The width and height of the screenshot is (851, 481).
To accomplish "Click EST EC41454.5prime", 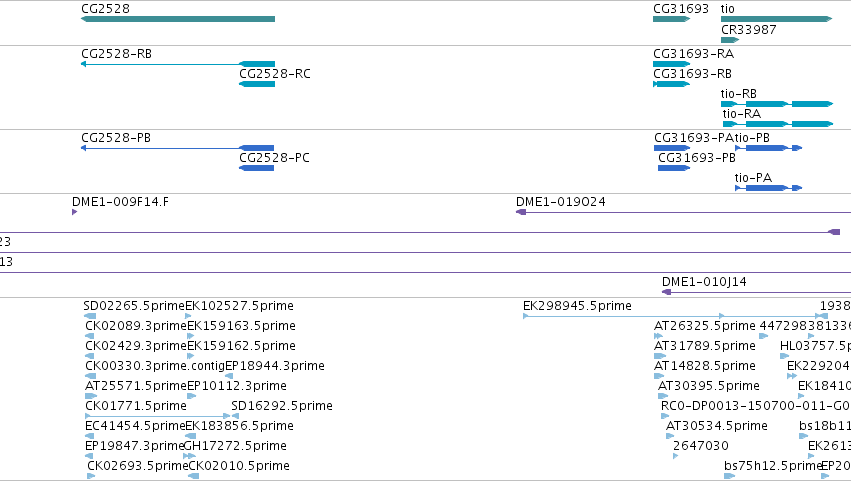I will point(135,426).
